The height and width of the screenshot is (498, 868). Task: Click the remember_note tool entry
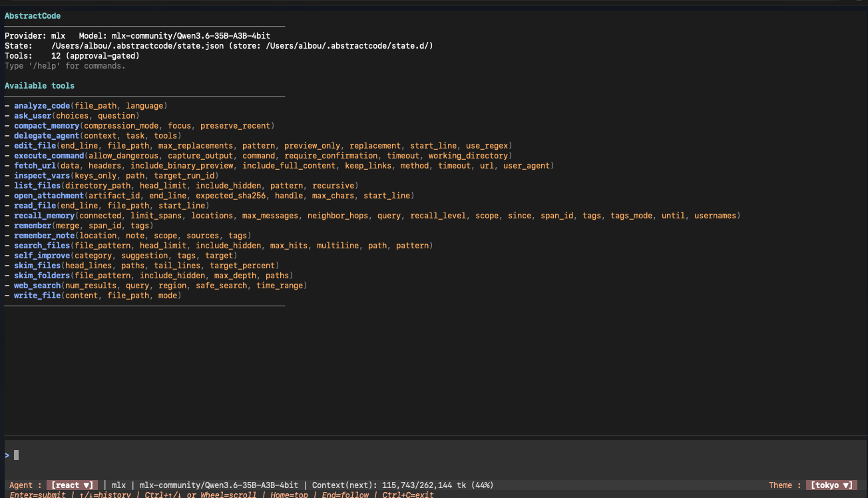[127, 236]
